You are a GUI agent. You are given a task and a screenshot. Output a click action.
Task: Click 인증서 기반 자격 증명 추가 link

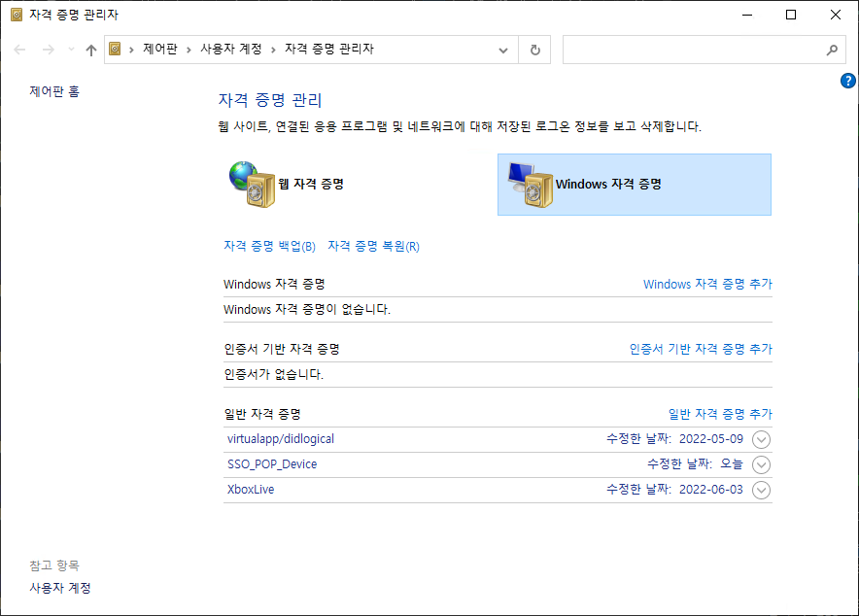pyautogui.click(x=701, y=349)
